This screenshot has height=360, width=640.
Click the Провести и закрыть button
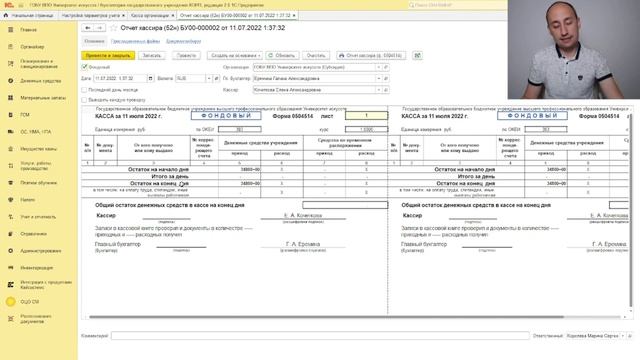108,56
